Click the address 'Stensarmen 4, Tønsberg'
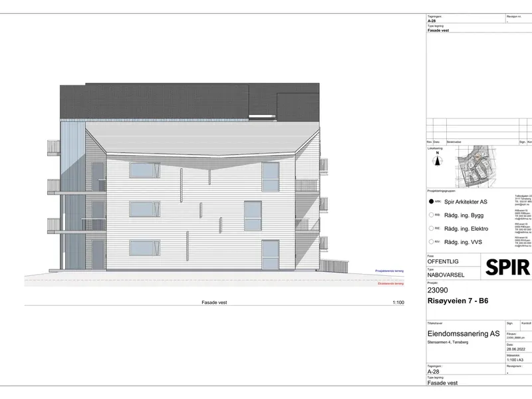532x399 pixels. [448, 342]
